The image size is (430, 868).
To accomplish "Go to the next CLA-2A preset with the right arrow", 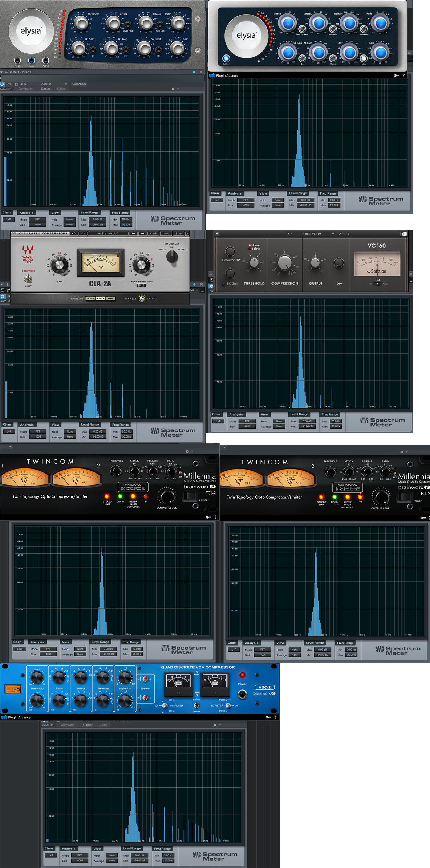I will pyautogui.click(x=142, y=233).
